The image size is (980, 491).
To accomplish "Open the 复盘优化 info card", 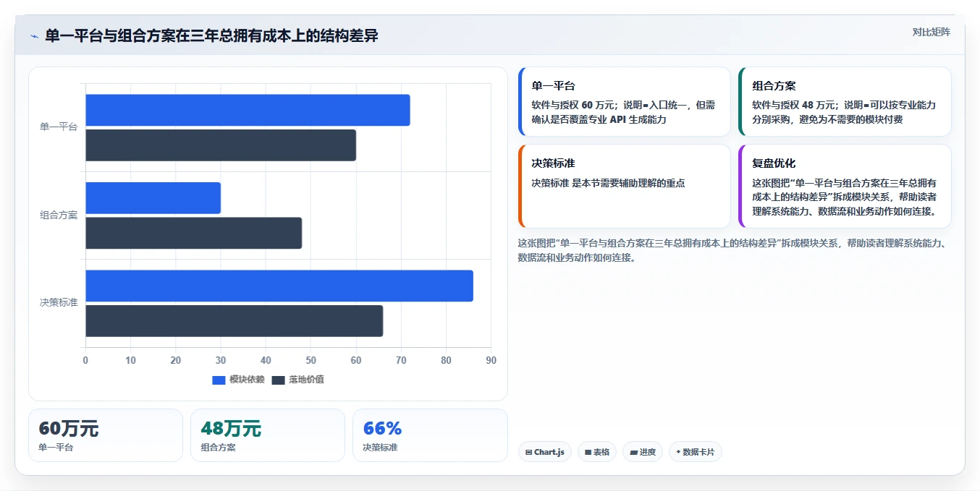I will click(x=844, y=187).
